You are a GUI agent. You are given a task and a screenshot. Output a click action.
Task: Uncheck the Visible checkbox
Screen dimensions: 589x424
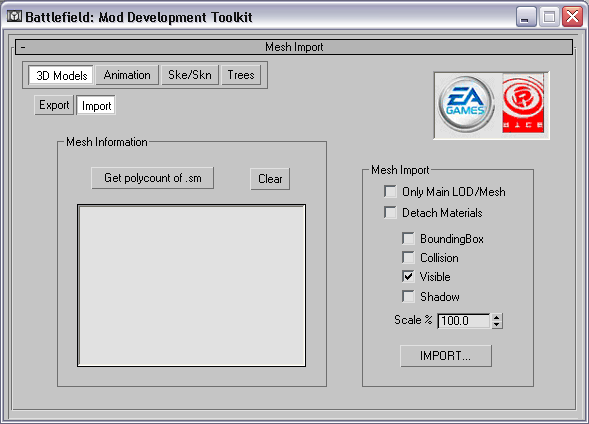(x=408, y=277)
